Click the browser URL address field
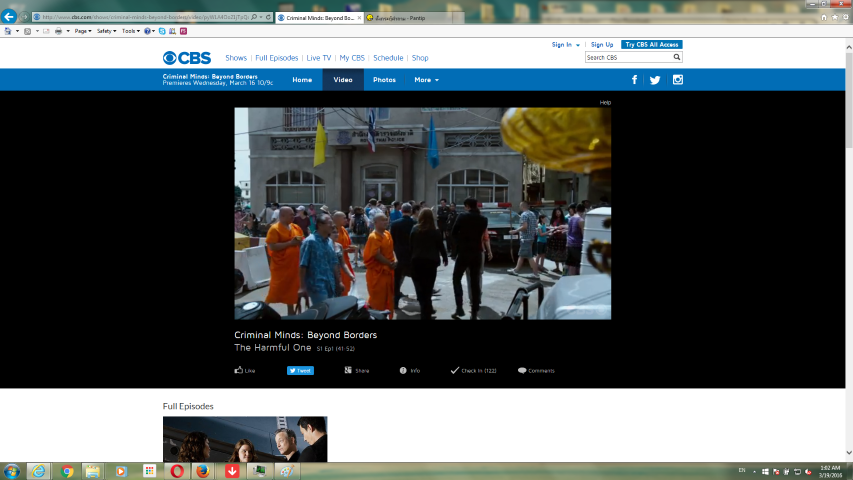The height and width of the screenshot is (480, 853). point(145,17)
